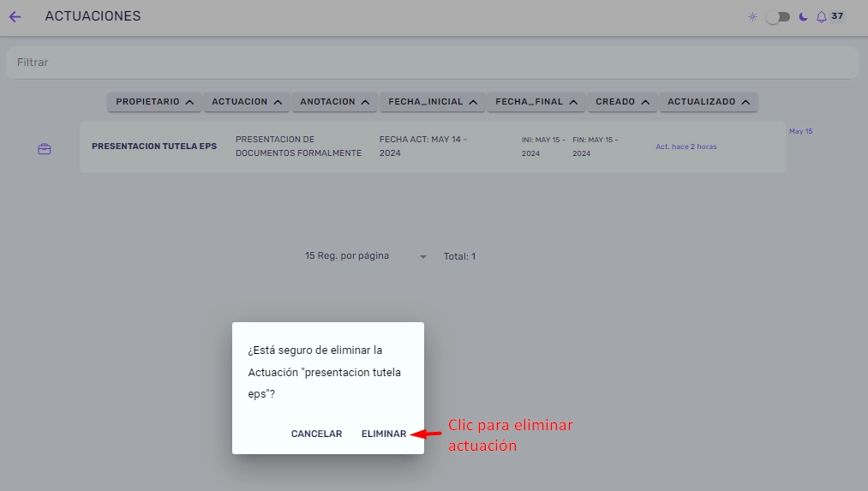868x491 pixels.
Task: Sort by ACTUALIZADO column
Action: pos(709,102)
